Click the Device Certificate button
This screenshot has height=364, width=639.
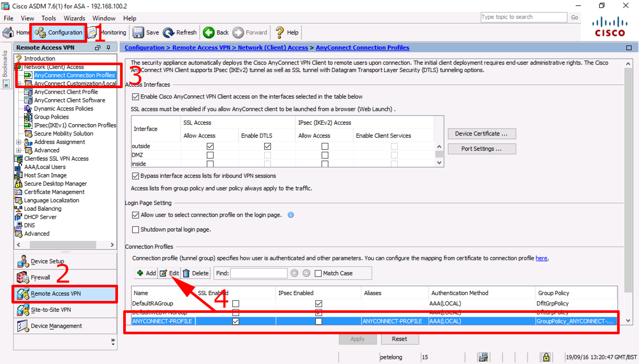(482, 134)
